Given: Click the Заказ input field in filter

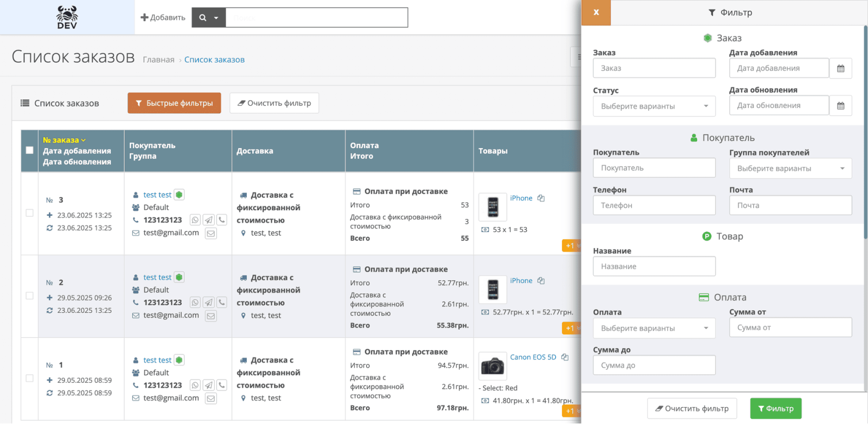Looking at the screenshot, I should pos(654,68).
